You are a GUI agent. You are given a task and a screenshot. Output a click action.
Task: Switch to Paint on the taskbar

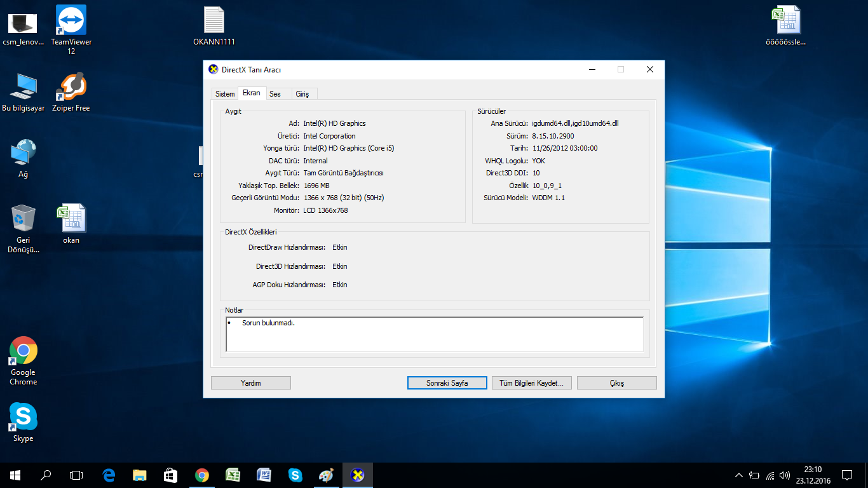click(326, 475)
